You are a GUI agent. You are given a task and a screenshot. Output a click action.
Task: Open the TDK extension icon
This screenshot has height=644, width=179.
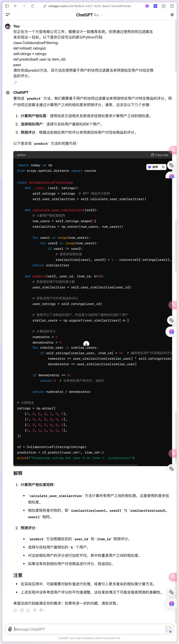155,6
